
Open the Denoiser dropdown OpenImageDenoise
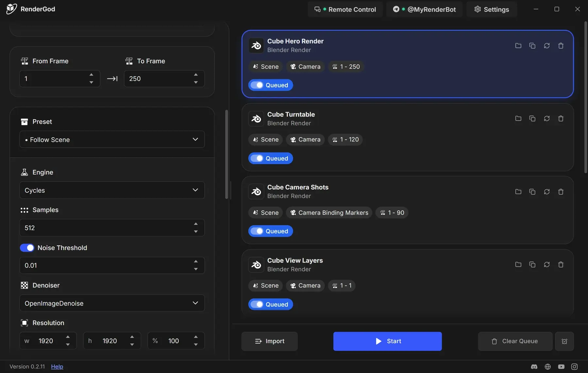(112, 303)
